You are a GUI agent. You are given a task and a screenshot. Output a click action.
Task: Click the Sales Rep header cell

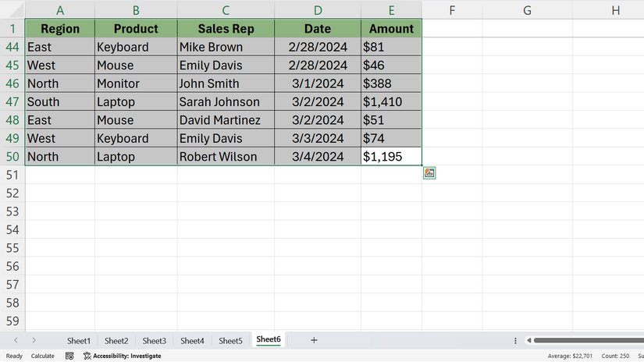tap(225, 29)
